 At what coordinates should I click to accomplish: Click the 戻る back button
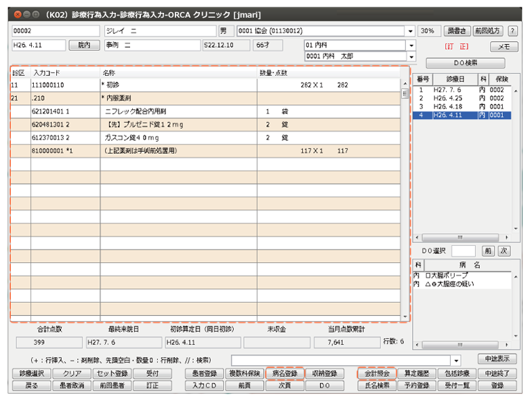coord(30,385)
